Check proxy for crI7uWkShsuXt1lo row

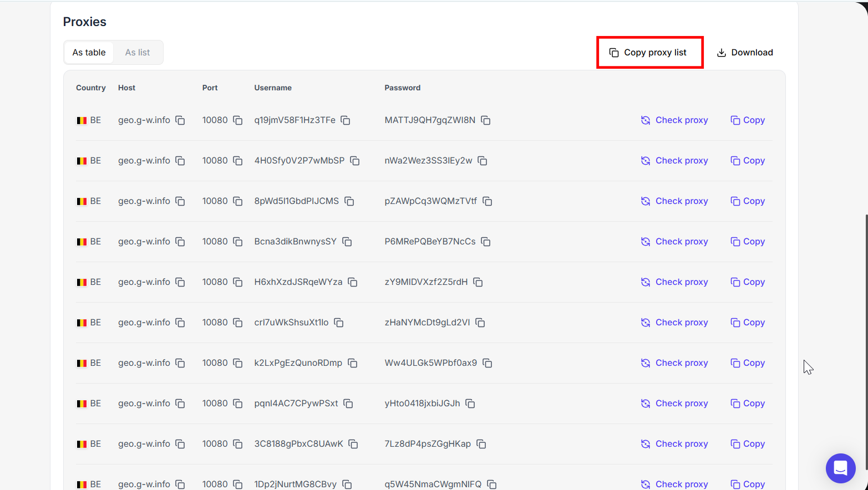[674, 323]
